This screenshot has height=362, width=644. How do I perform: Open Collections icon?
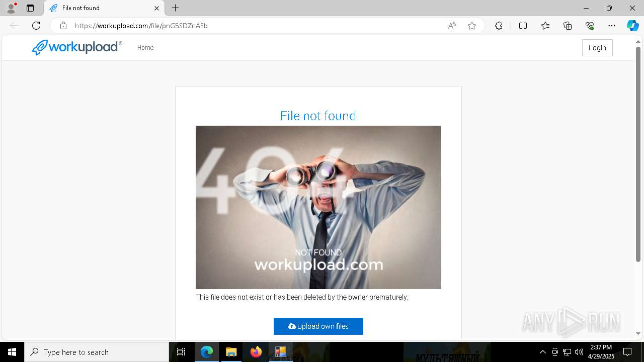[x=568, y=26]
